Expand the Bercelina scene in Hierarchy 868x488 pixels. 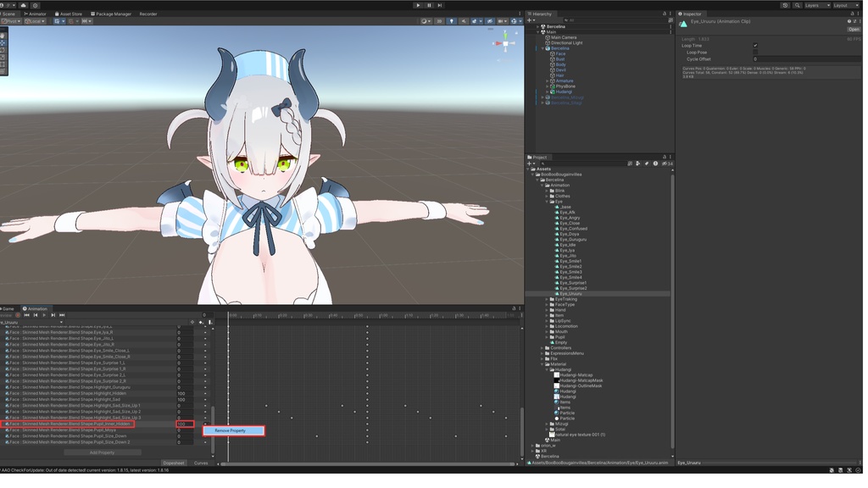(x=537, y=26)
